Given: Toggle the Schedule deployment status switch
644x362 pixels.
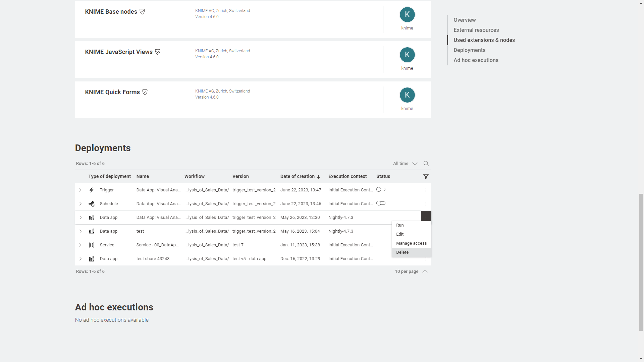Looking at the screenshot, I should (x=381, y=203).
